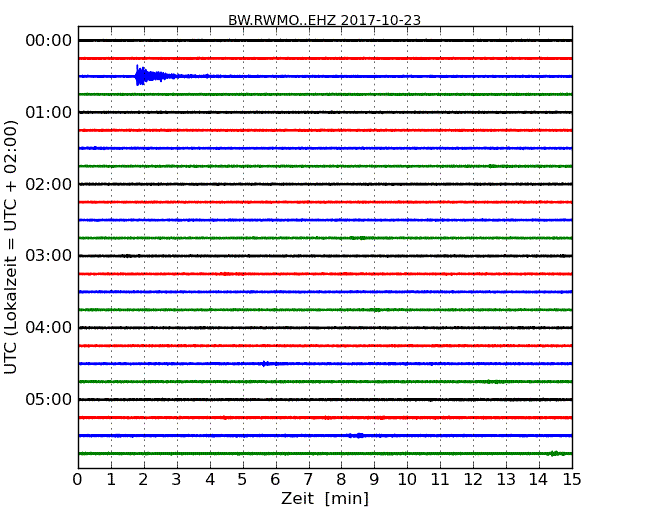Click the x-axis tick label 5
Screen dimensions: 650x520
242,480
